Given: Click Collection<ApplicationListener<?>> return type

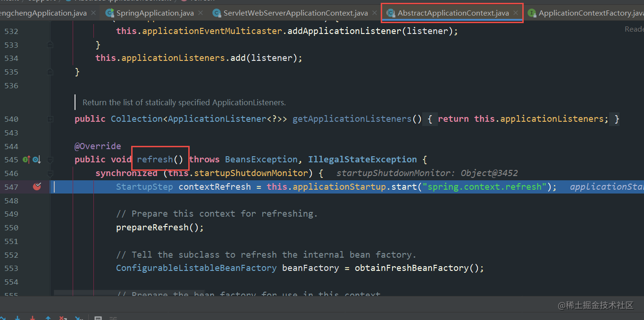Looking at the screenshot, I should (x=199, y=119).
